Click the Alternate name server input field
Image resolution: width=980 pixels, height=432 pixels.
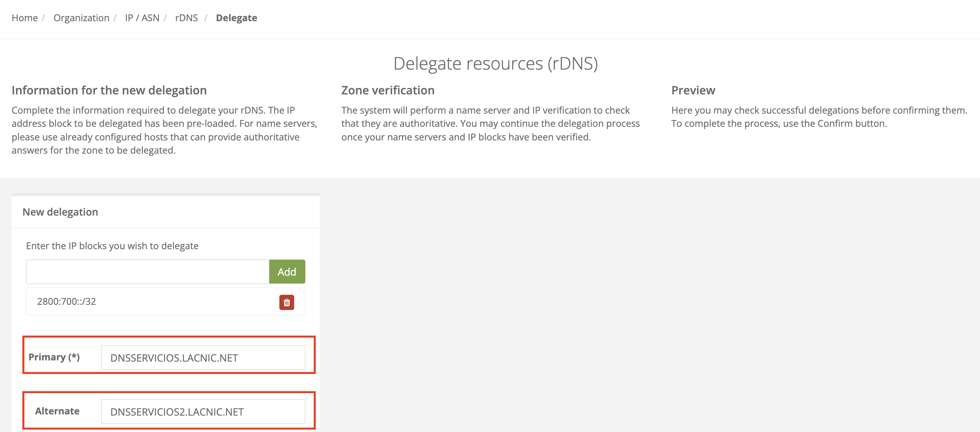(x=203, y=412)
